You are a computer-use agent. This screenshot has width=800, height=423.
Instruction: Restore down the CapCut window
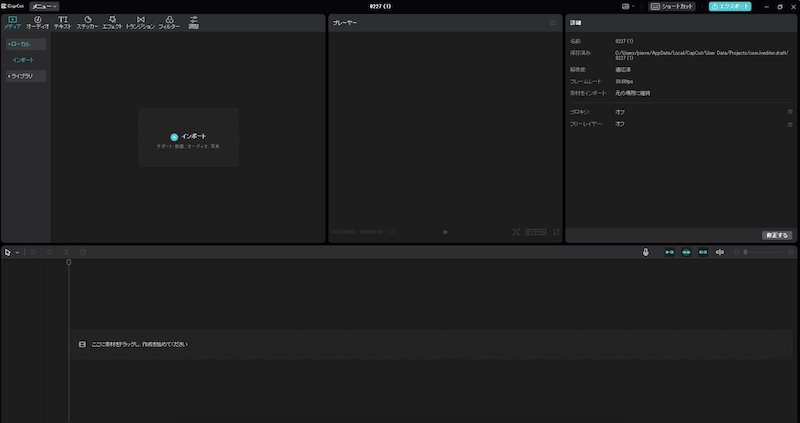pos(780,7)
